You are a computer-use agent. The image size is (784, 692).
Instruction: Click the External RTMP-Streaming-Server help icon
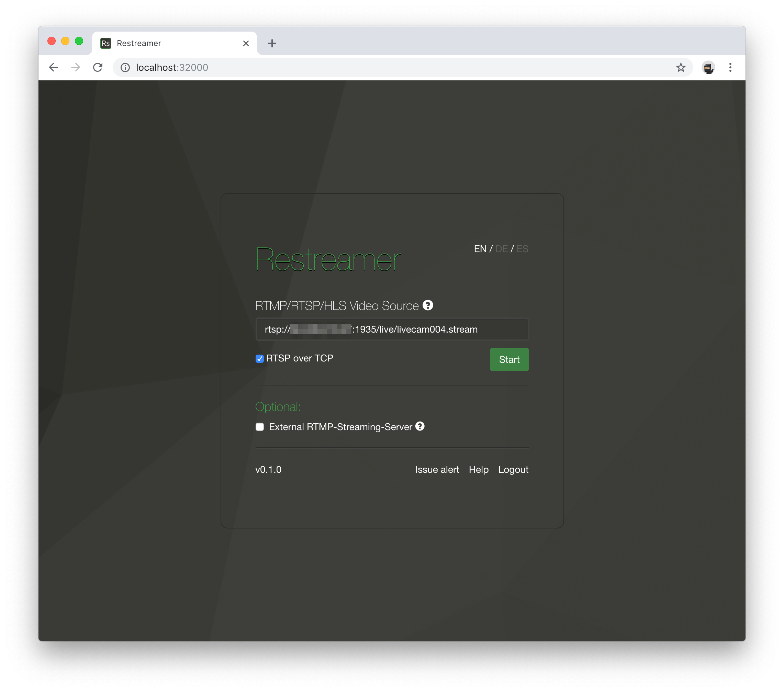pyautogui.click(x=420, y=426)
